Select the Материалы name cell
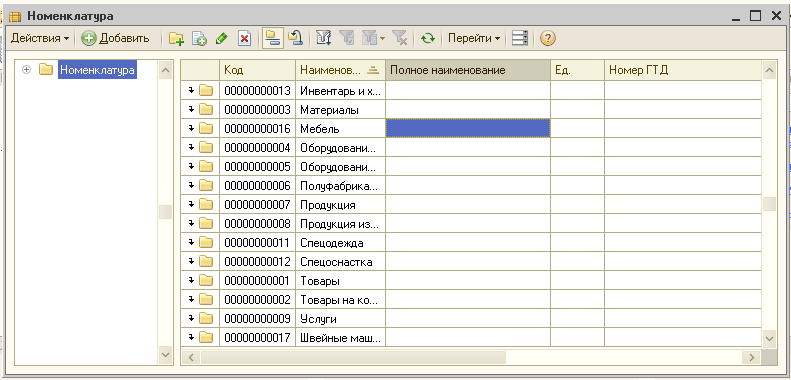This screenshot has width=791, height=380. (341, 110)
